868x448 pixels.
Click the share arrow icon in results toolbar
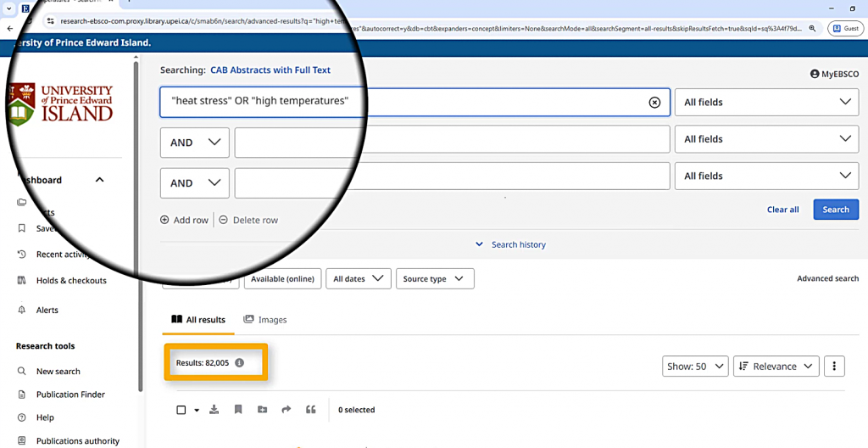click(287, 410)
